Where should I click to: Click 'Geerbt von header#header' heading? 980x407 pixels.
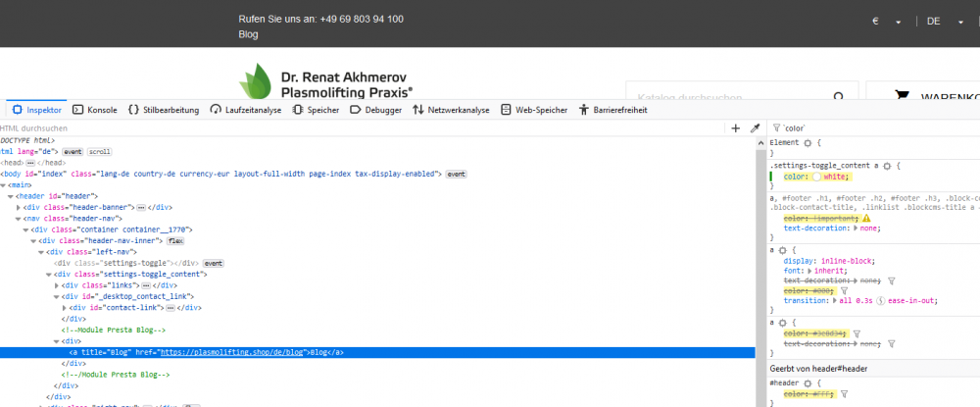[818, 369]
